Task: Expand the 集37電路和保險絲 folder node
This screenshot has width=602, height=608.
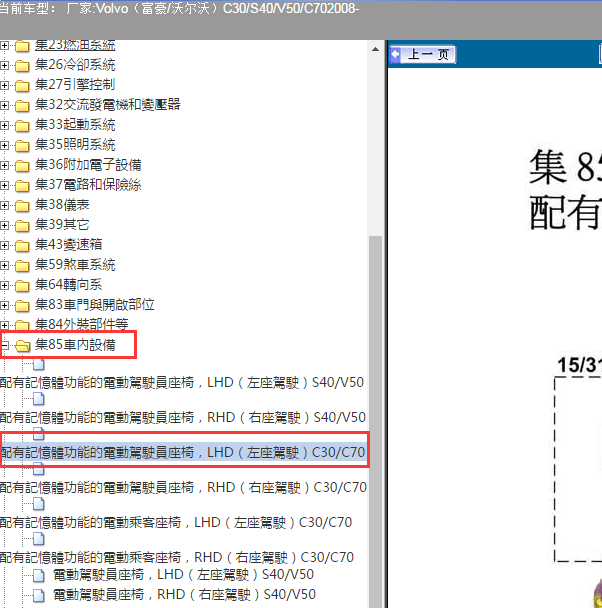Action: pyautogui.click(x=4, y=185)
